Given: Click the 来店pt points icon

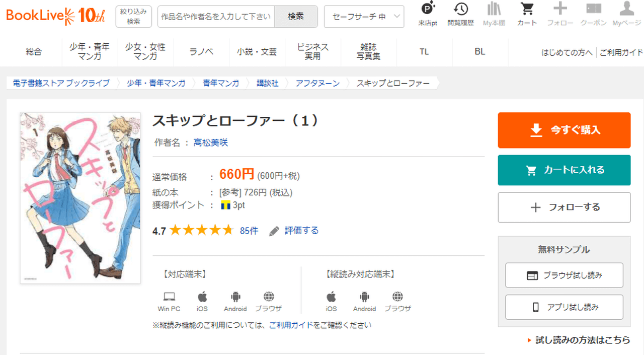Looking at the screenshot, I should pyautogui.click(x=428, y=10).
